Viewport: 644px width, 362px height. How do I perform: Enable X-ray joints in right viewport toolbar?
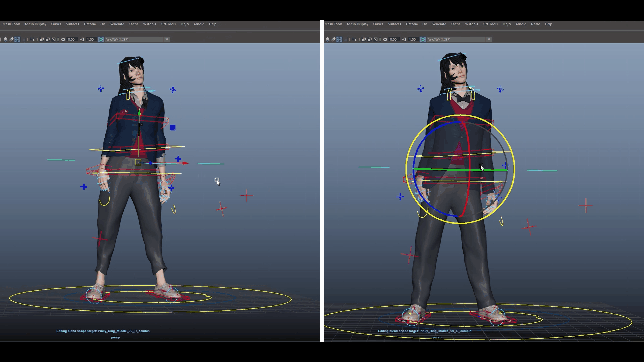pos(370,39)
